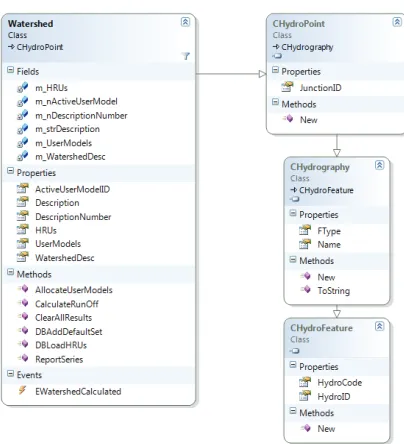
Task: Click property icon beside JunctionID
Action: click(x=287, y=87)
